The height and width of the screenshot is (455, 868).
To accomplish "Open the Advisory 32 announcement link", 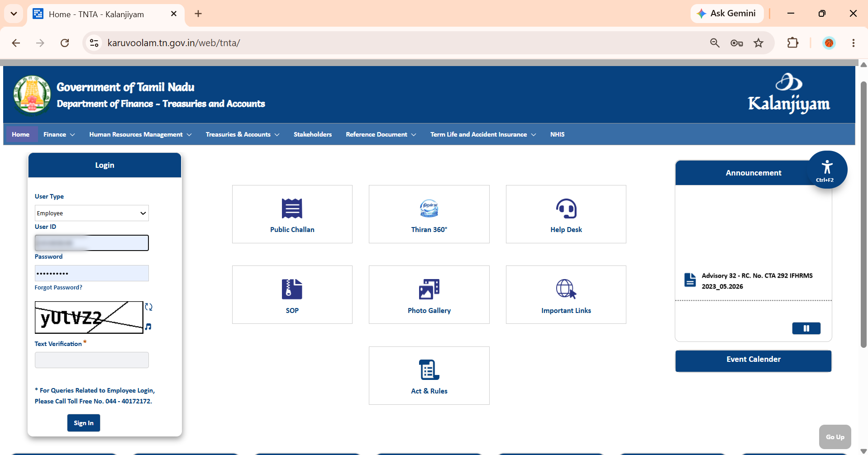I will [757, 281].
